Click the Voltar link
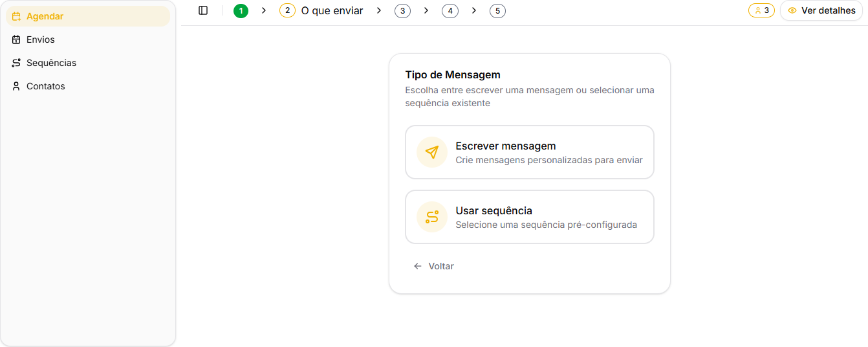This screenshot has height=347, width=868. pos(440,266)
